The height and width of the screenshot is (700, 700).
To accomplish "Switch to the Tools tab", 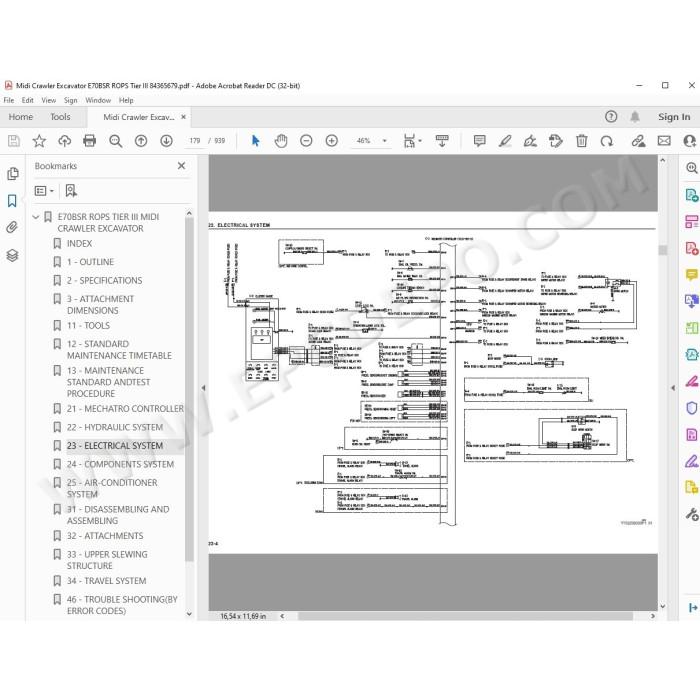I will click(x=60, y=117).
